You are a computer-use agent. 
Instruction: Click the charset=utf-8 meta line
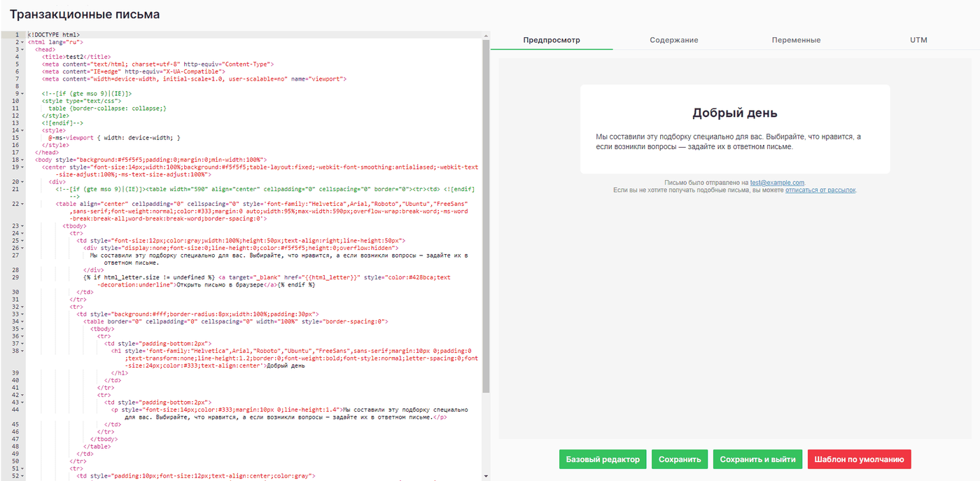pos(157,64)
